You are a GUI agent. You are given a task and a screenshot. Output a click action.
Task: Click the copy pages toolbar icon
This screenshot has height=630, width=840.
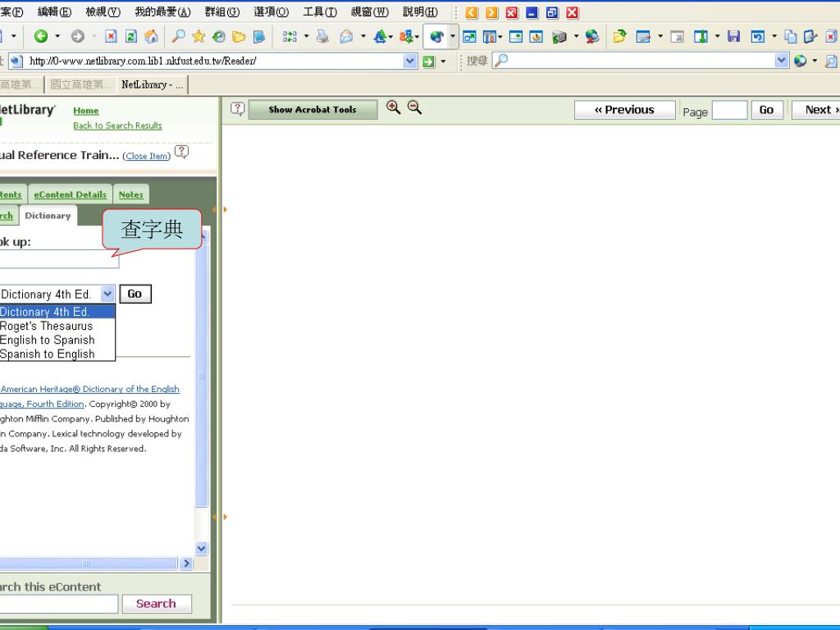790,36
